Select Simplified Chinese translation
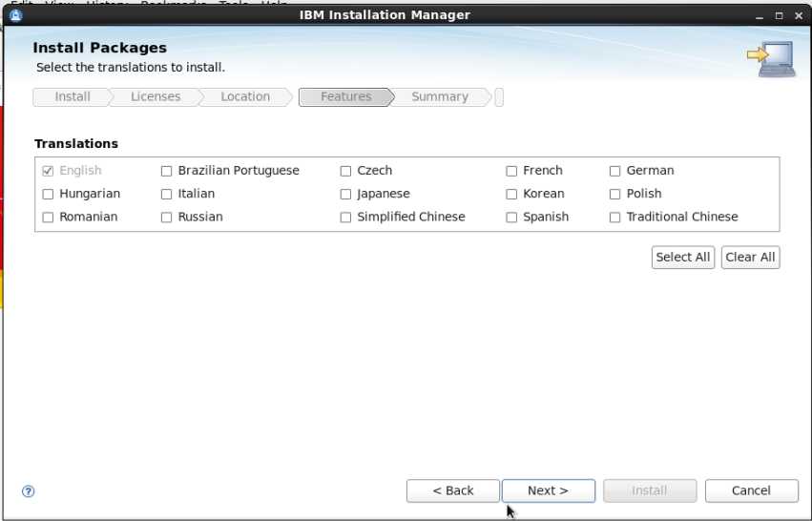Screen dimensions: 812x521 tap(345, 217)
